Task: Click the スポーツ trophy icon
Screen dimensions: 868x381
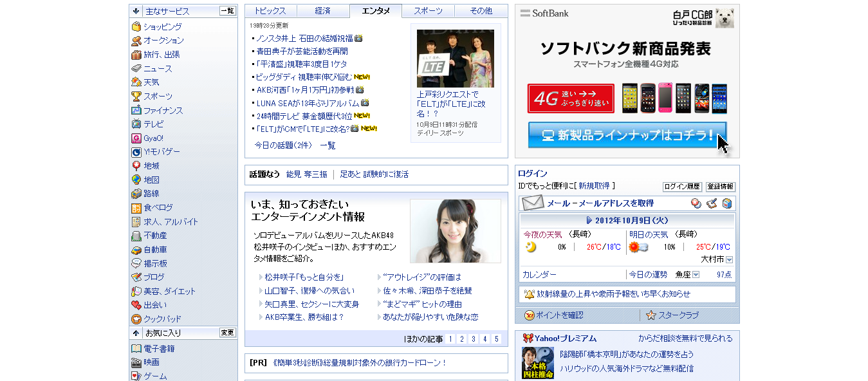Action: (136, 97)
